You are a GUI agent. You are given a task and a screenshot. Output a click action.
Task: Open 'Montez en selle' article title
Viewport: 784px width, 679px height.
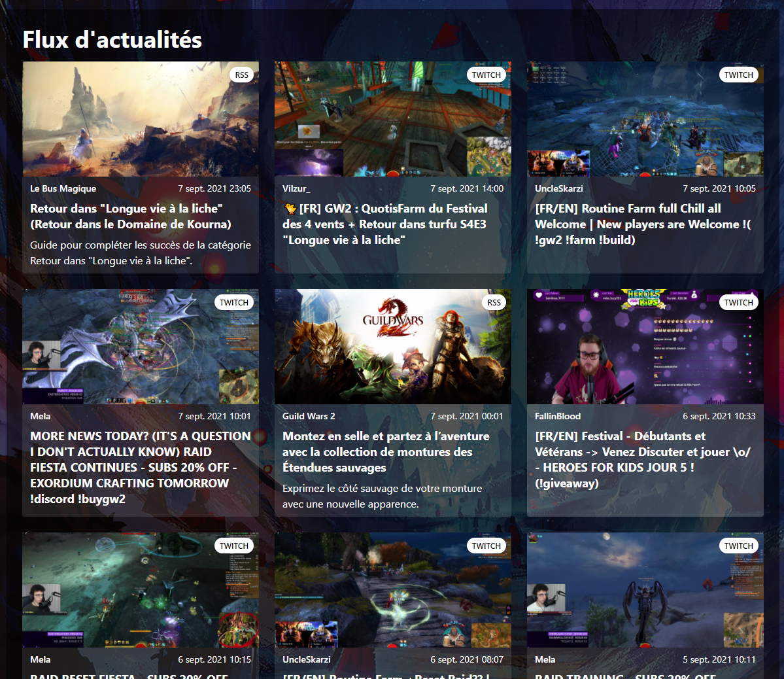386,452
